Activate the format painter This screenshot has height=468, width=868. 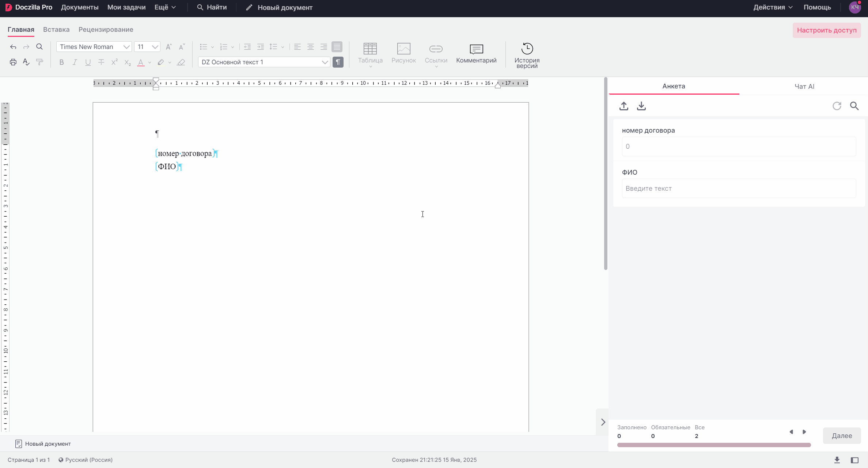click(39, 62)
